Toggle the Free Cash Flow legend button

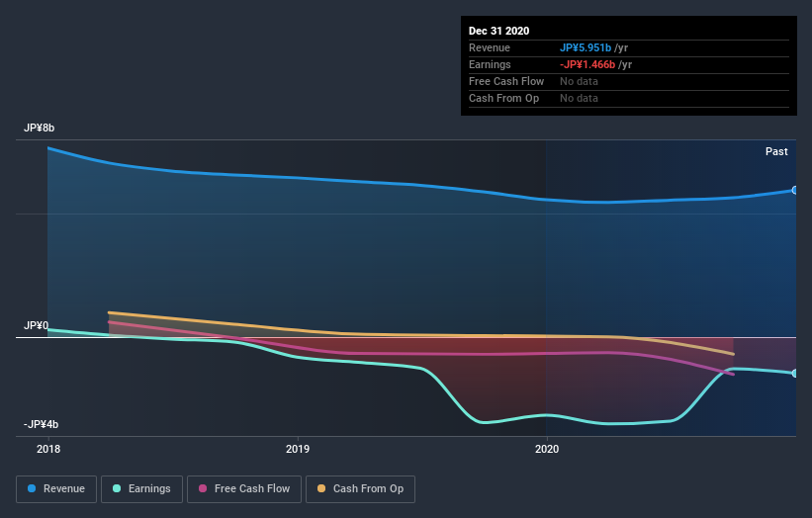pos(244,489)
